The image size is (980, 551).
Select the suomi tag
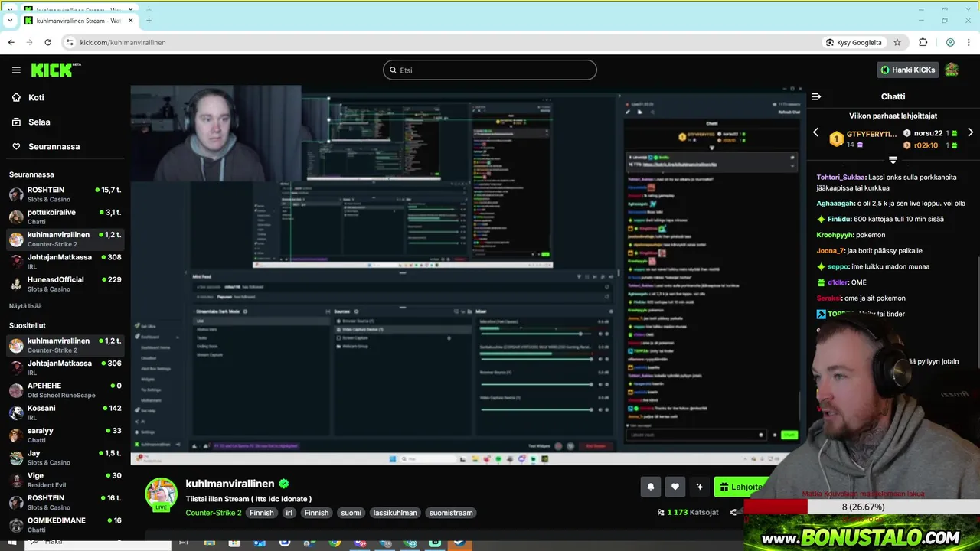(351, 513)
